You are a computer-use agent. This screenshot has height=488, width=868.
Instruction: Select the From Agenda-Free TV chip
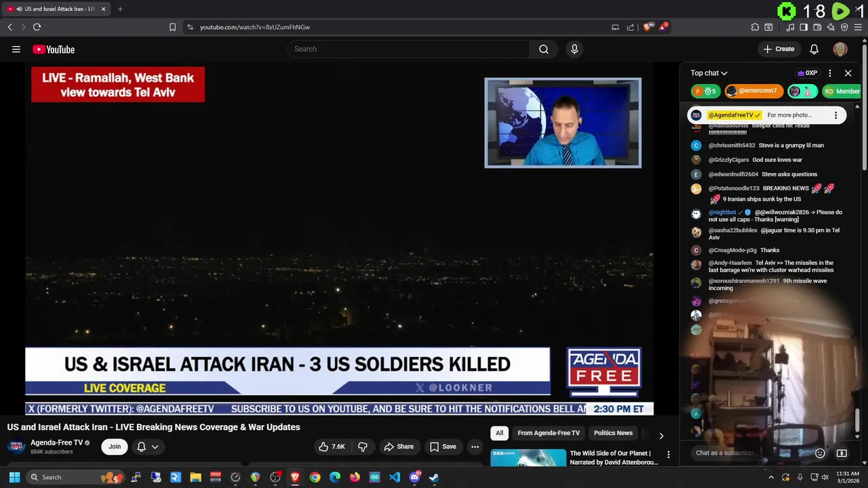point(549,433)
